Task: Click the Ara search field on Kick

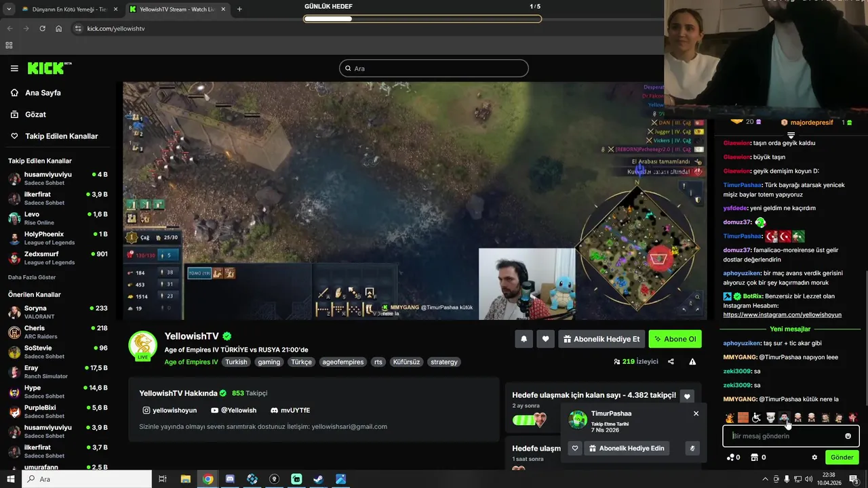Action: coord(434,68)
